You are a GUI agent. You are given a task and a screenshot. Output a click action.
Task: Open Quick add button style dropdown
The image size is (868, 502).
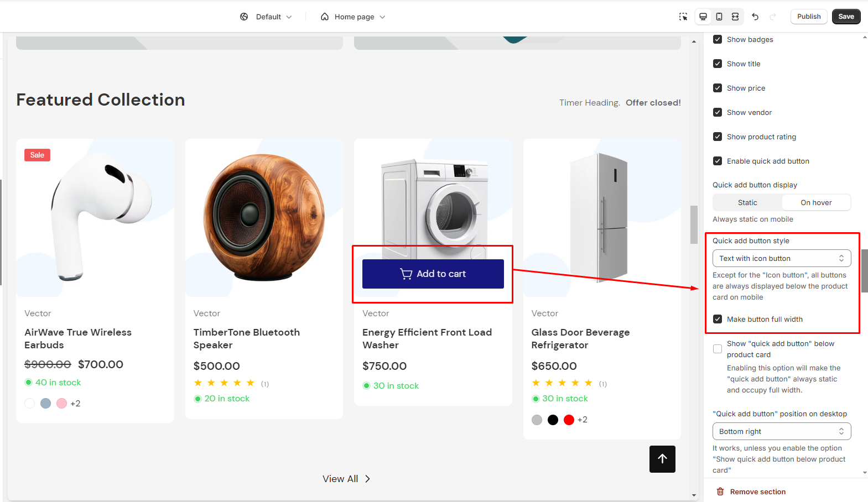781,258
